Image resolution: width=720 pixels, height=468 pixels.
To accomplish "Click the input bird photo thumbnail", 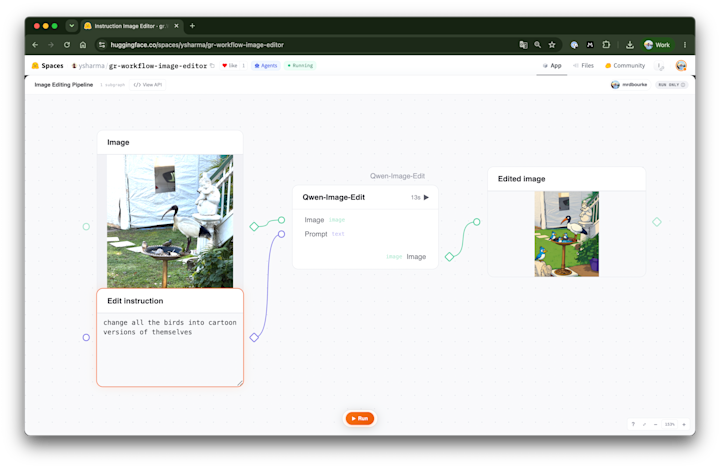I will click(x=170, y=221).
